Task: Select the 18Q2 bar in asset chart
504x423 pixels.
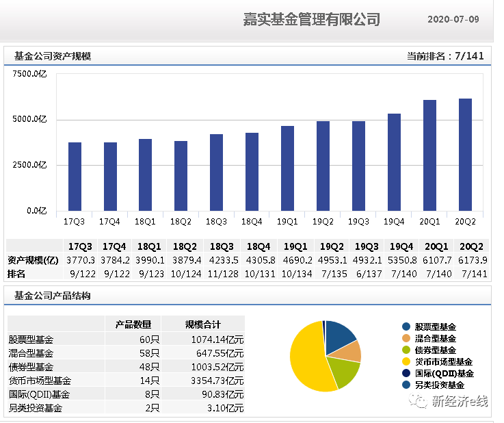Action: [181, 176]
